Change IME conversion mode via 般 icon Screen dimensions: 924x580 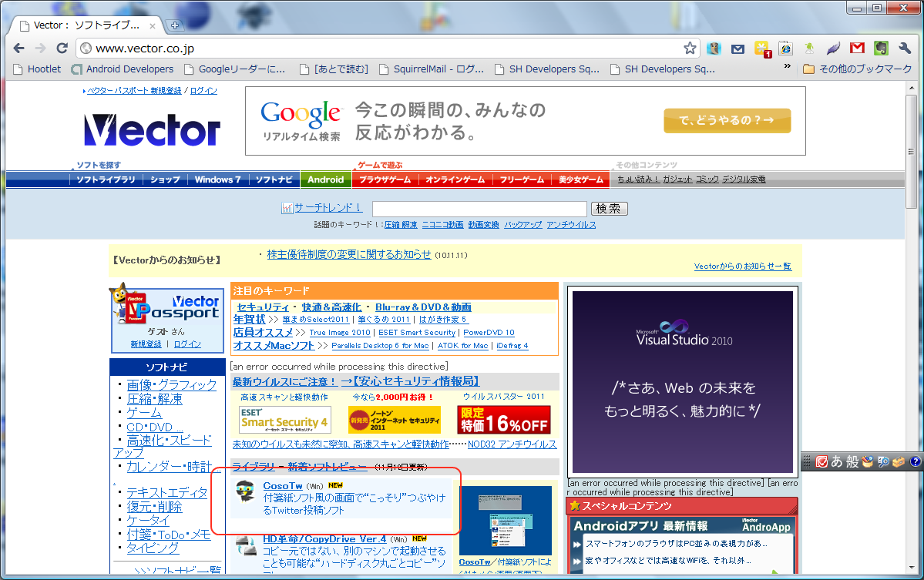[852, 461]
